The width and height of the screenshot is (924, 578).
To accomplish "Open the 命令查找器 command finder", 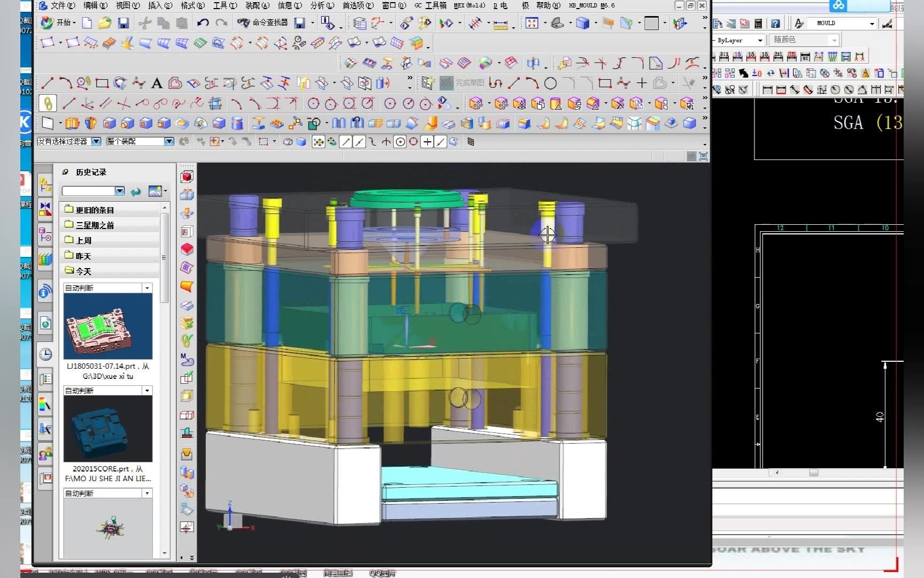I will (263, 22).
